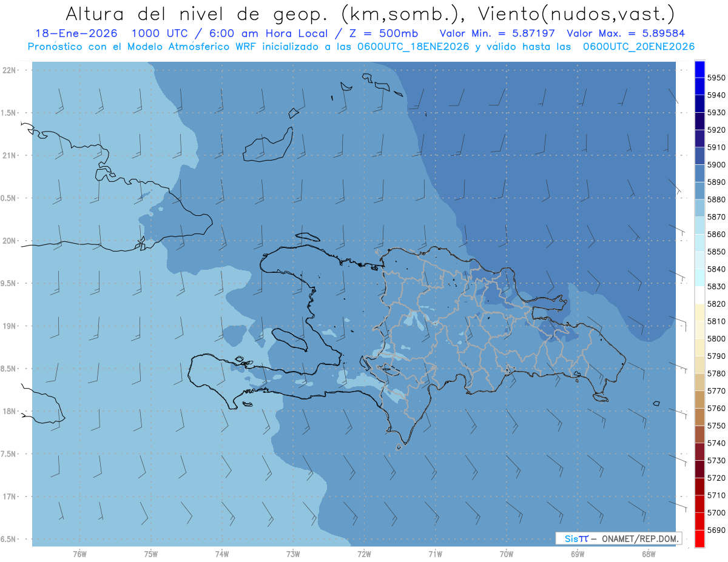This screenshot has height=562, width=728.
Task: Pick the tan swatch between 5770 and 5780
Action: [x=699, y=382]
